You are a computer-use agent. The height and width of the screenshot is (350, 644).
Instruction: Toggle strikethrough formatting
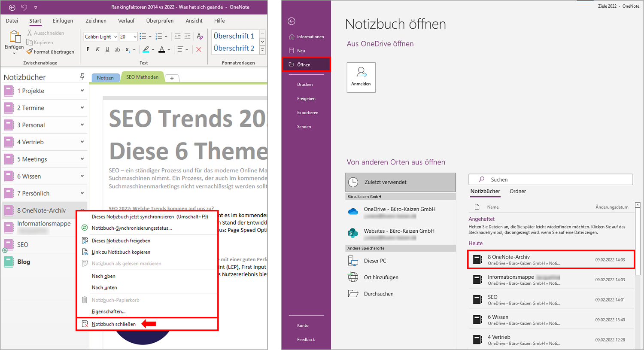click(x=117, y=50)
